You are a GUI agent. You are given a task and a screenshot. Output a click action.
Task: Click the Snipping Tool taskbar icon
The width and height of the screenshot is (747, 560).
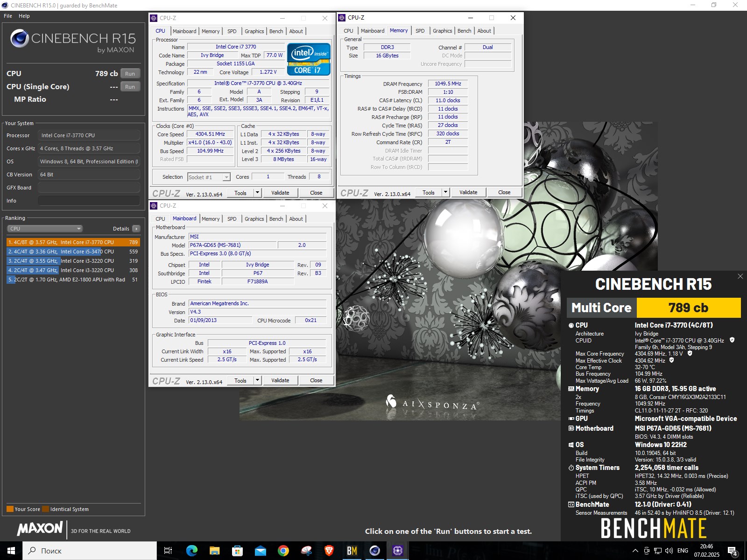306,551
